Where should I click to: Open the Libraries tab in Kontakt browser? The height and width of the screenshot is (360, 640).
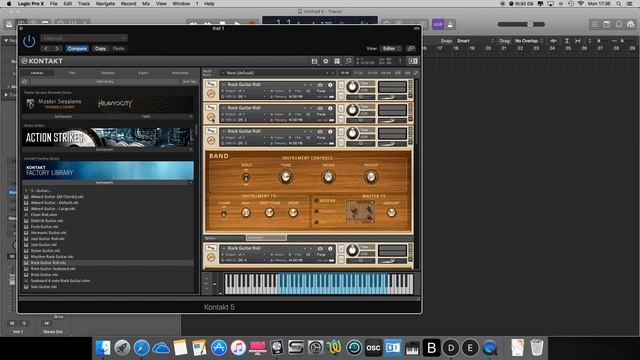[37, 73]
